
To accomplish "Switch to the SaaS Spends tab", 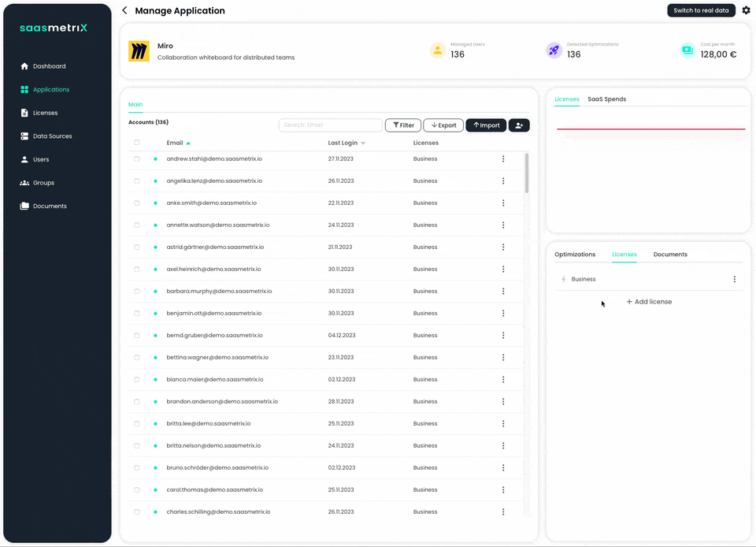I will click(x=606, y=99).
